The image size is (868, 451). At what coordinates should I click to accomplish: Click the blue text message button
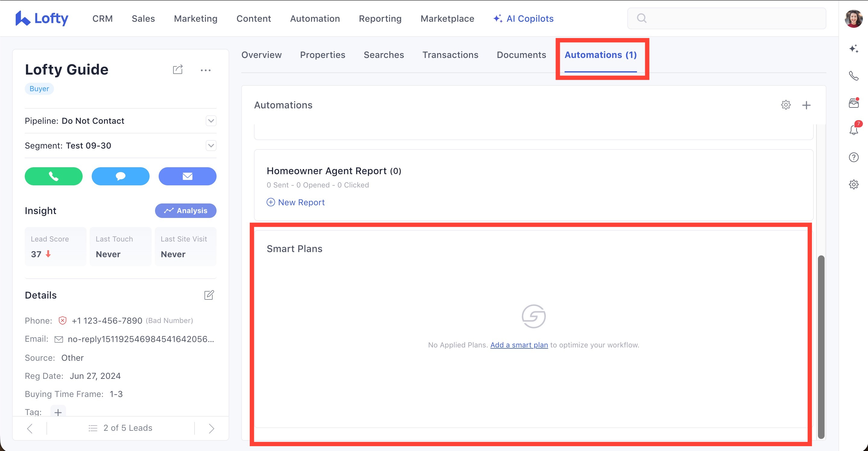[x=120, y=176]
